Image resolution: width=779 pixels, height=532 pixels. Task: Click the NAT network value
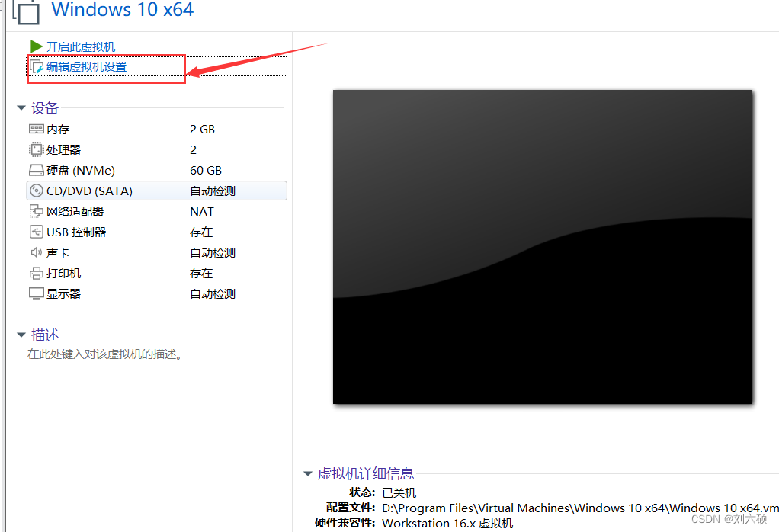(x=202, y=212)
